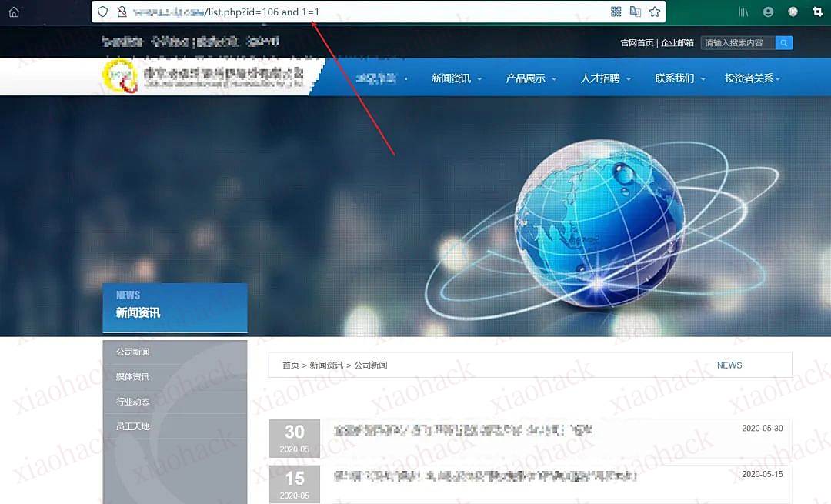
Task: Select 员工天地 in the sidebar
Action: pos(175,426)
